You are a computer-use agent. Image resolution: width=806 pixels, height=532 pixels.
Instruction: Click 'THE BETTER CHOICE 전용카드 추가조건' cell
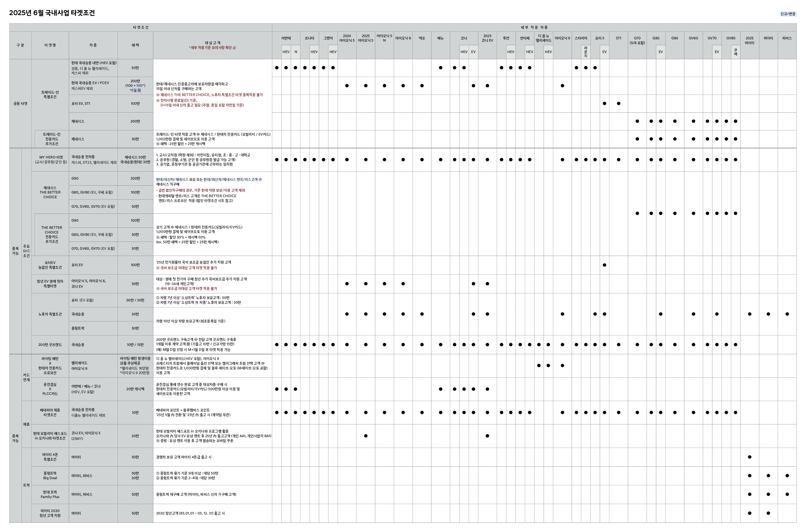[x=51, y=234]
